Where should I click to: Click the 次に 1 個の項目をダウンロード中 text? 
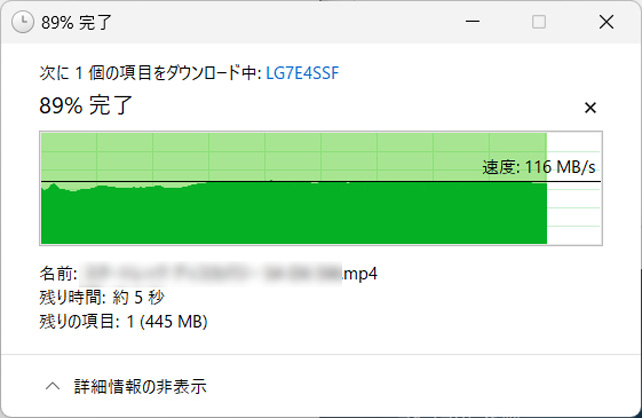click(150, 73)
